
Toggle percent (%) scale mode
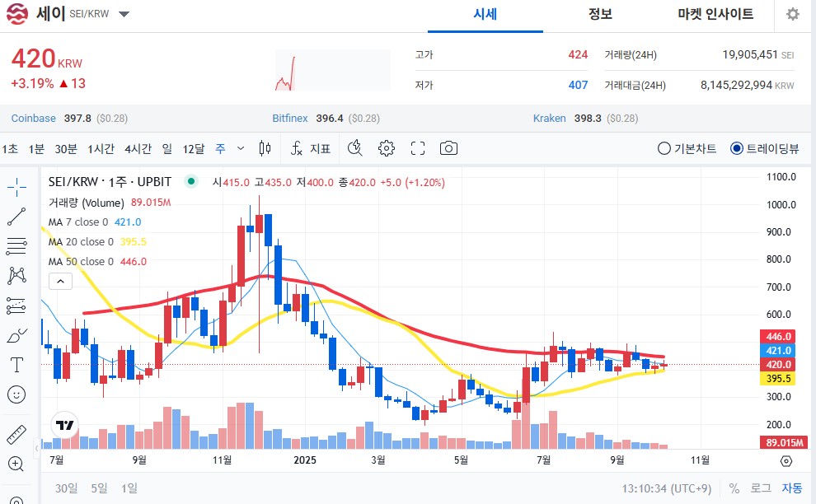tap(734, 488)
